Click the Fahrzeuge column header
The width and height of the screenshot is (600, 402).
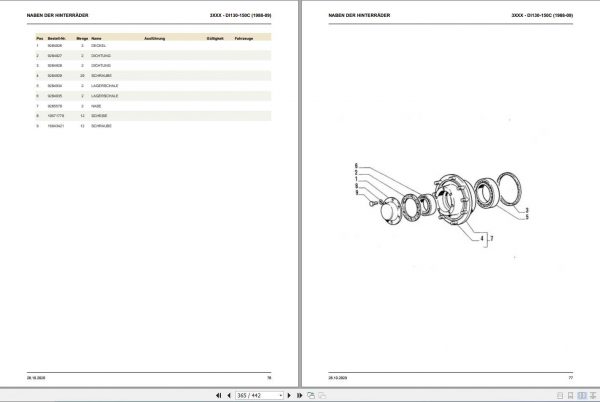pos(244,38)
